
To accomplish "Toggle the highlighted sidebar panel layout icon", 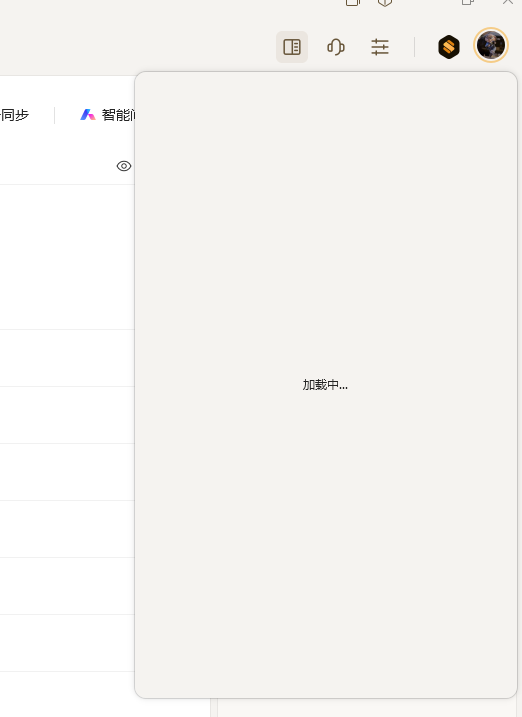I will click(292, 47).
